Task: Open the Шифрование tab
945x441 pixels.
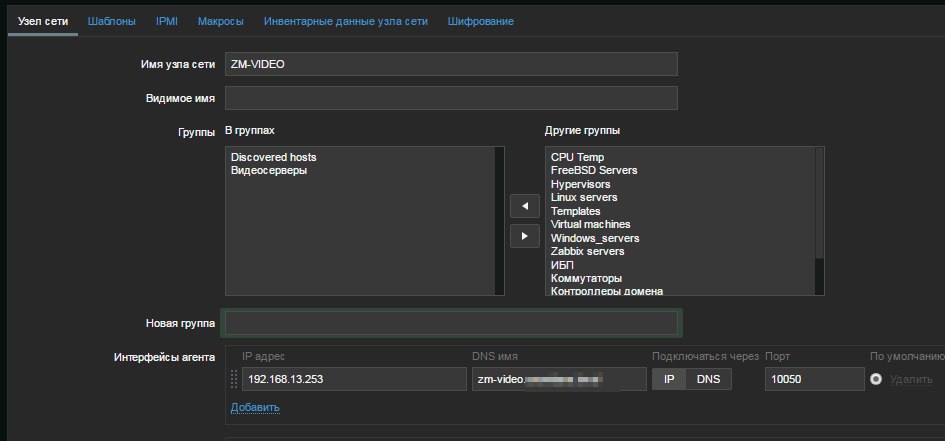Action: [480, 21]
